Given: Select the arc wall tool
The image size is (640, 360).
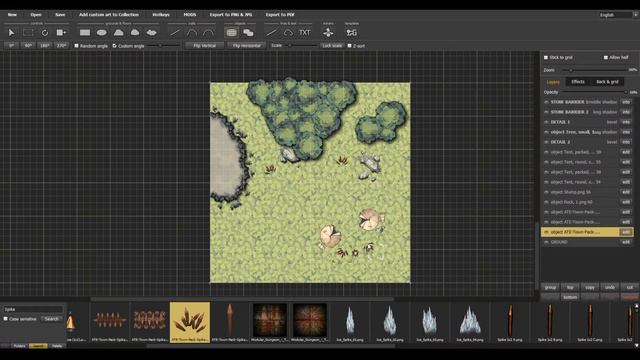Looking at the screenshot, I should 208,33.
